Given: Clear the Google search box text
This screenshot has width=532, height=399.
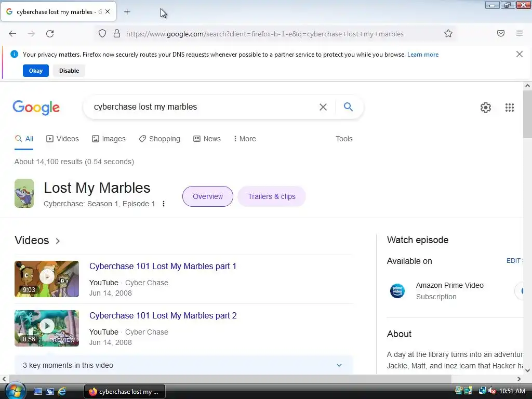Looking at the screenshot, I should 323,107.
